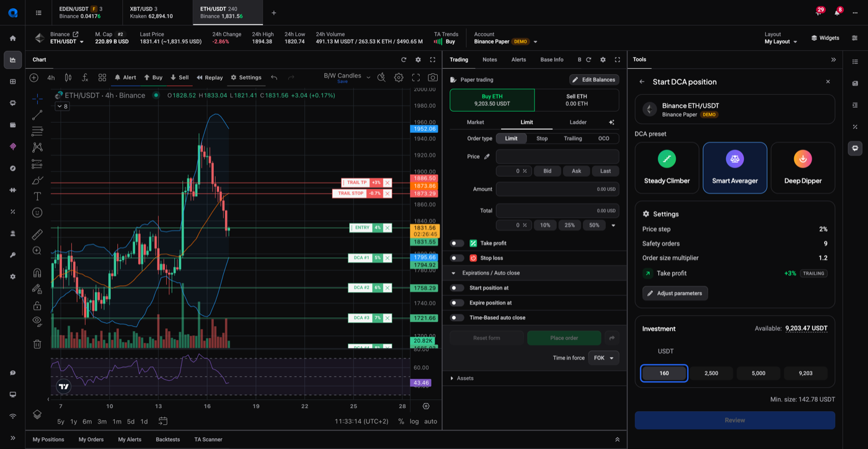Select the 2,500 investment amount
Viewport: 868px width, 449px height.
tap(711, 373)
